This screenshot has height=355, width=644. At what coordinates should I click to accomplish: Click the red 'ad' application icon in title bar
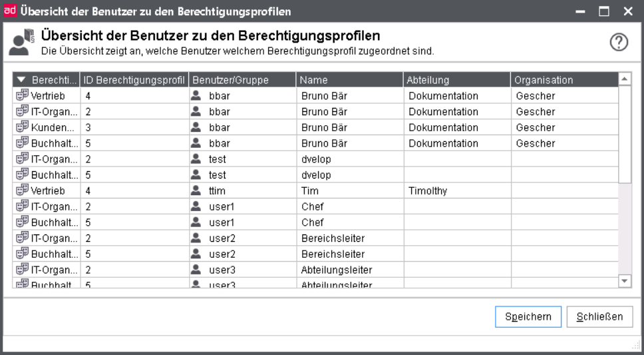click(10, 11)
